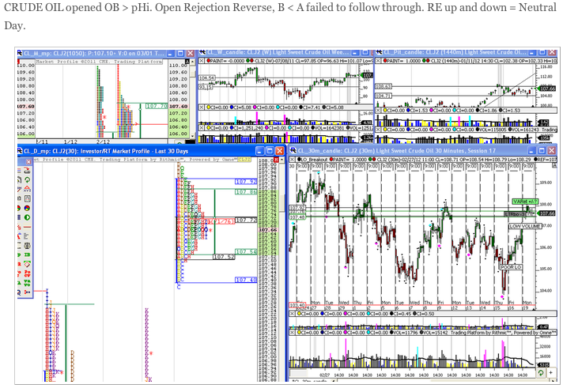Click the grey 107.52 label in CL_D_mp profile
578x392 pixels.
[224, 256]
